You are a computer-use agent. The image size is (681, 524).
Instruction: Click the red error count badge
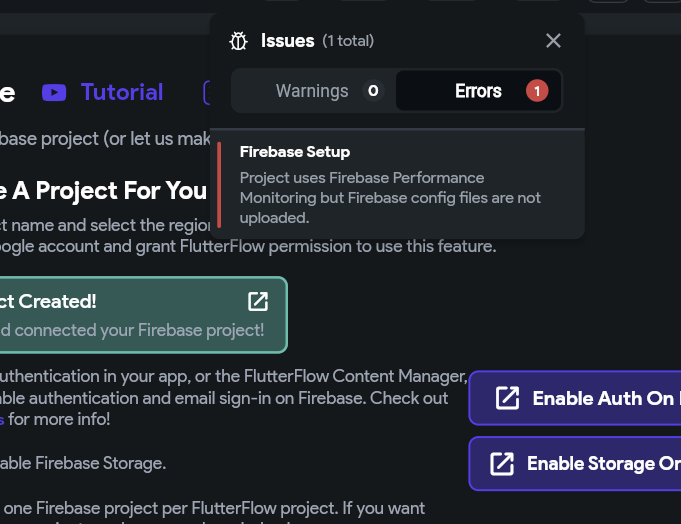click(x=537, y=91)
